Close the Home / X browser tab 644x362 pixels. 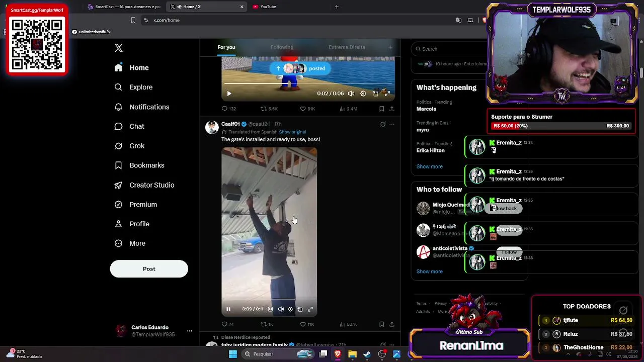(x=242, y=7)
